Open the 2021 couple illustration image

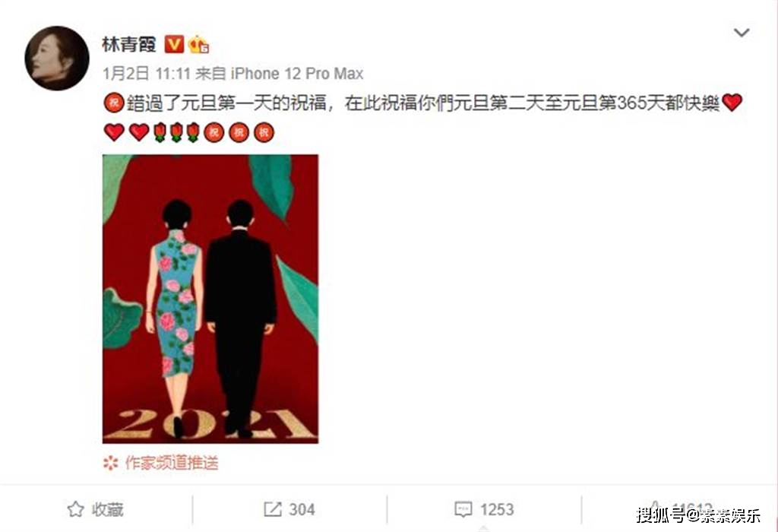pos(210,299)
